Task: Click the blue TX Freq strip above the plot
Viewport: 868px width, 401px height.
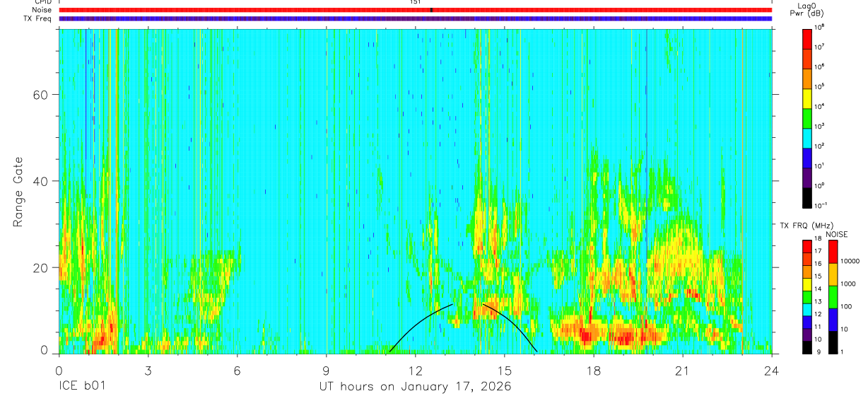Action: click(416, 18)
